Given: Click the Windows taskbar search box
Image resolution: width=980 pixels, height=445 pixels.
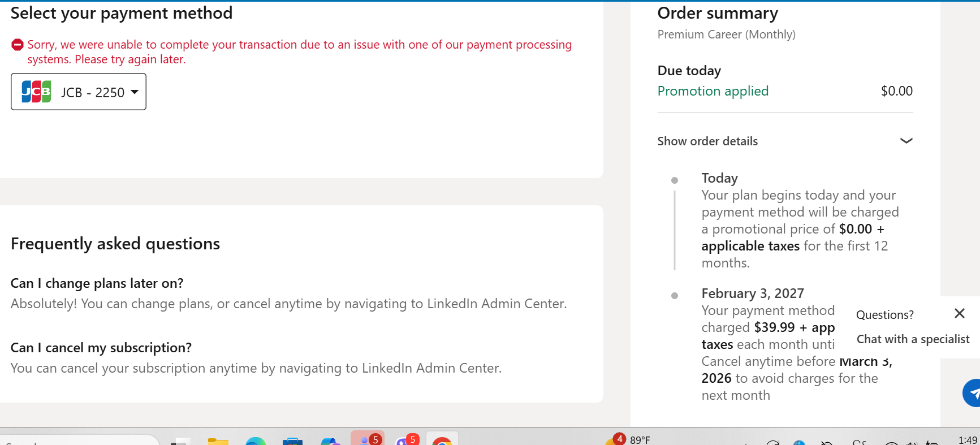Looking at the screenshot, I should click(79, 440).
